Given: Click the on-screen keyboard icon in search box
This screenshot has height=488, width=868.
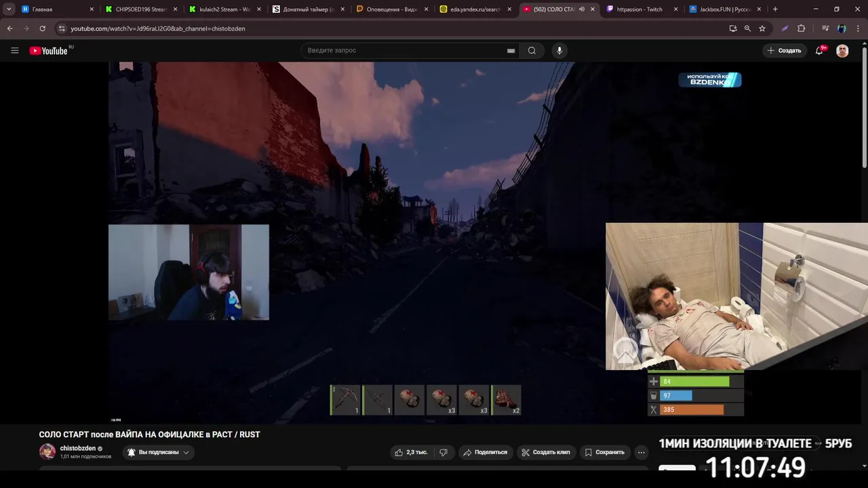Looking at the screenshot, I should 511,50.
